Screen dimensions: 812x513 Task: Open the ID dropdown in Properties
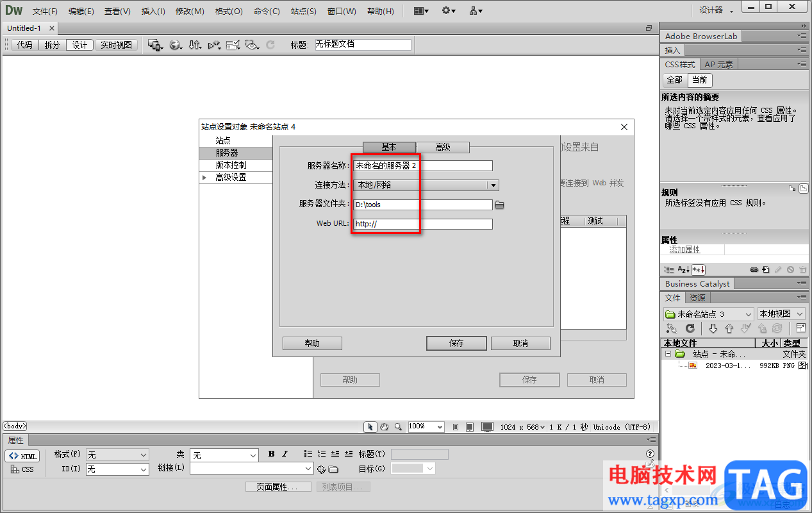[x=117, y=469]
